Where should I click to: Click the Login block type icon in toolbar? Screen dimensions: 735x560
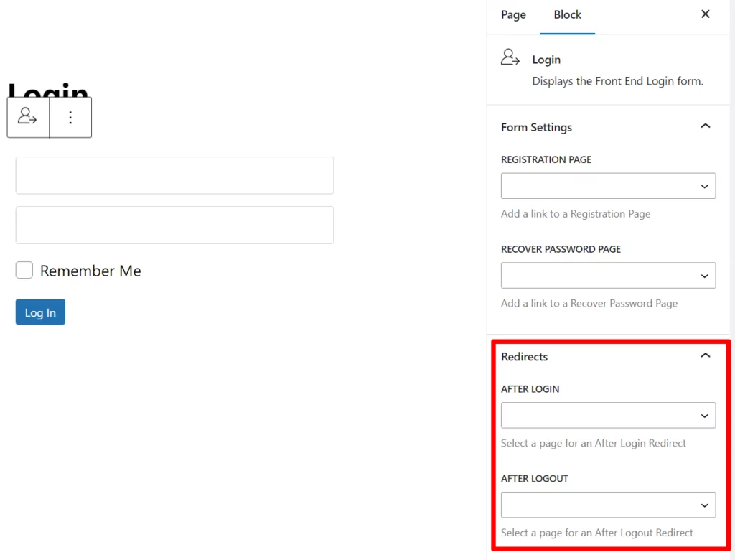coord(28,117)
